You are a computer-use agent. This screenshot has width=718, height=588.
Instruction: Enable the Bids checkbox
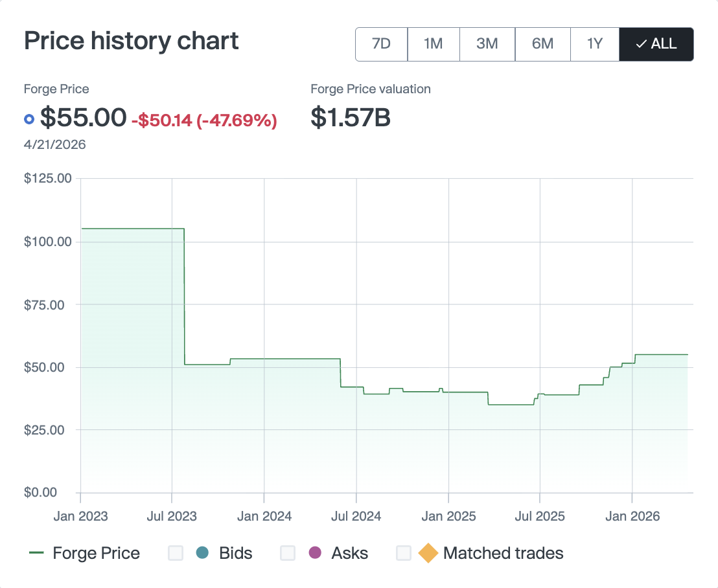176,553
